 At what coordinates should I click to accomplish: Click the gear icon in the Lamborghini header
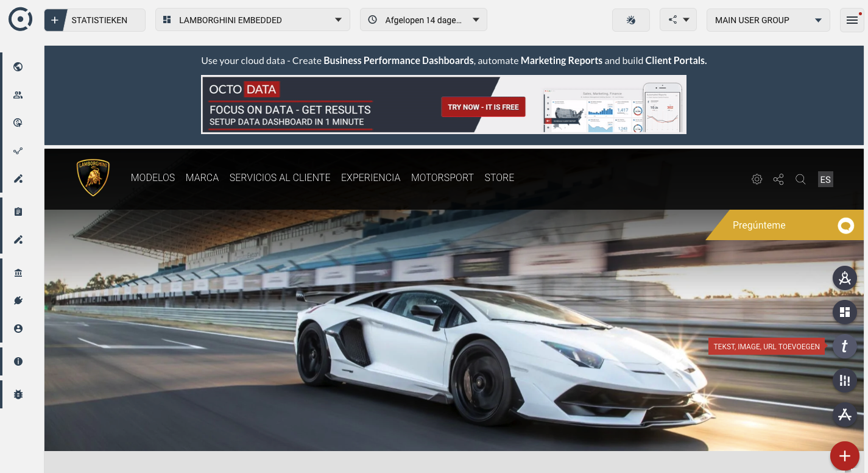click(x=757, y=179)
